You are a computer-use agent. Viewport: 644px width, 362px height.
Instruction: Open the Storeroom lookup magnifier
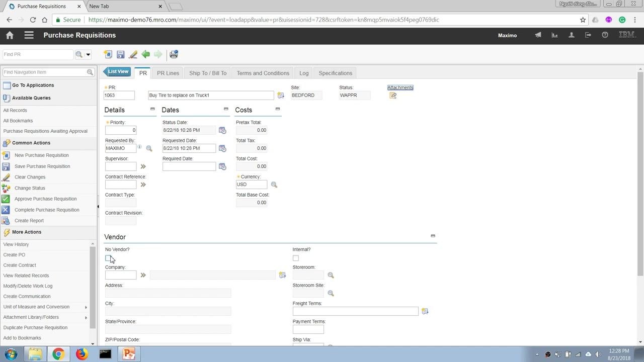click(331, 276)
